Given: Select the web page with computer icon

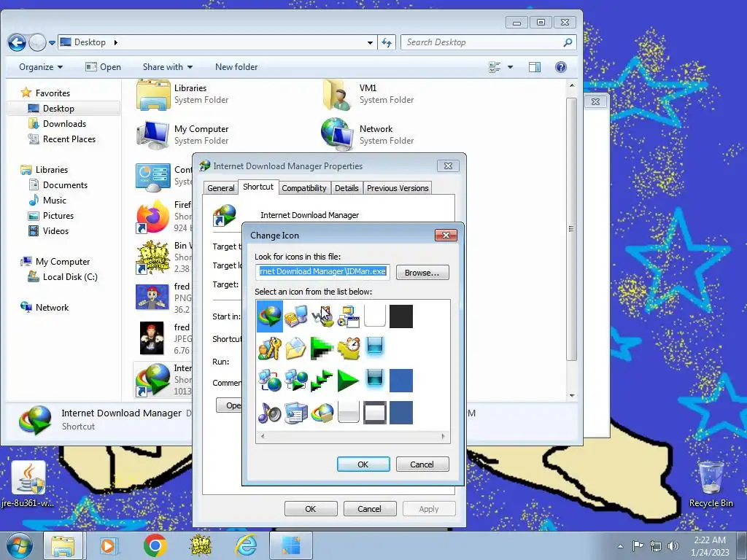Looking at the screenshot, I should coord(296,413).
